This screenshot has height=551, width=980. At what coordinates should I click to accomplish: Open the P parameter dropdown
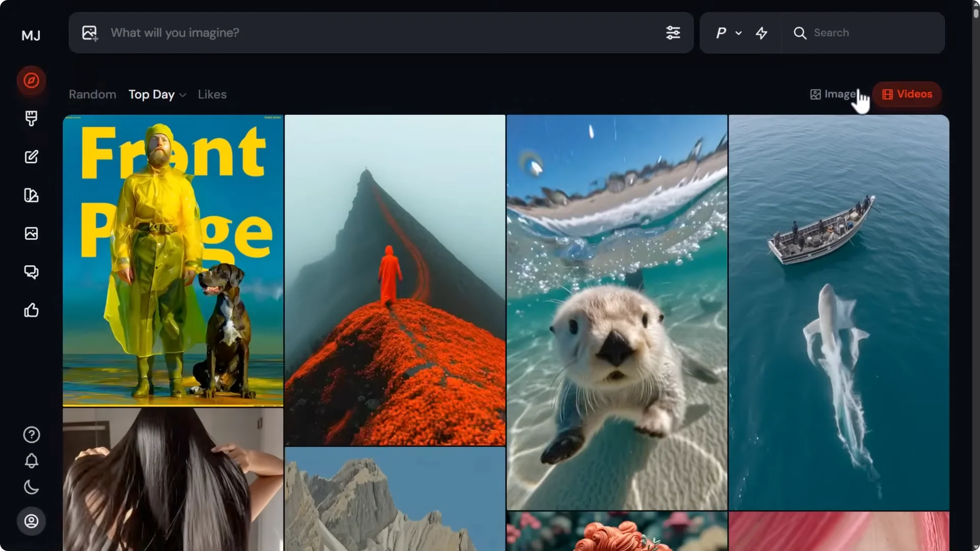727,33
